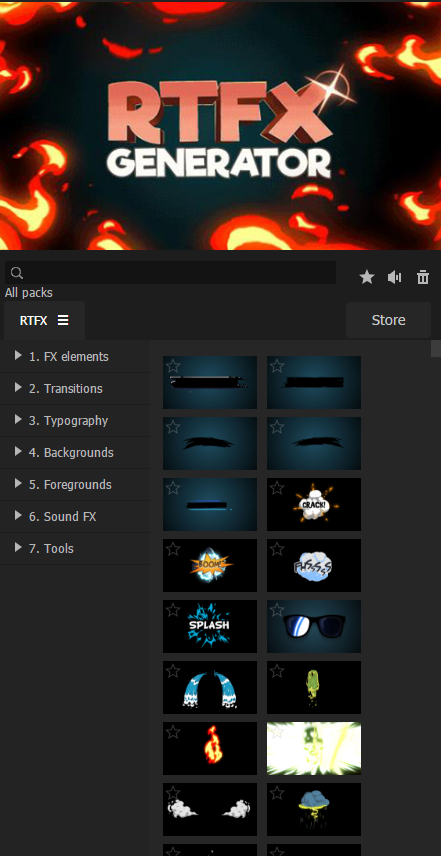Open the hamburger menu beside RTFX

click(63, 320)
